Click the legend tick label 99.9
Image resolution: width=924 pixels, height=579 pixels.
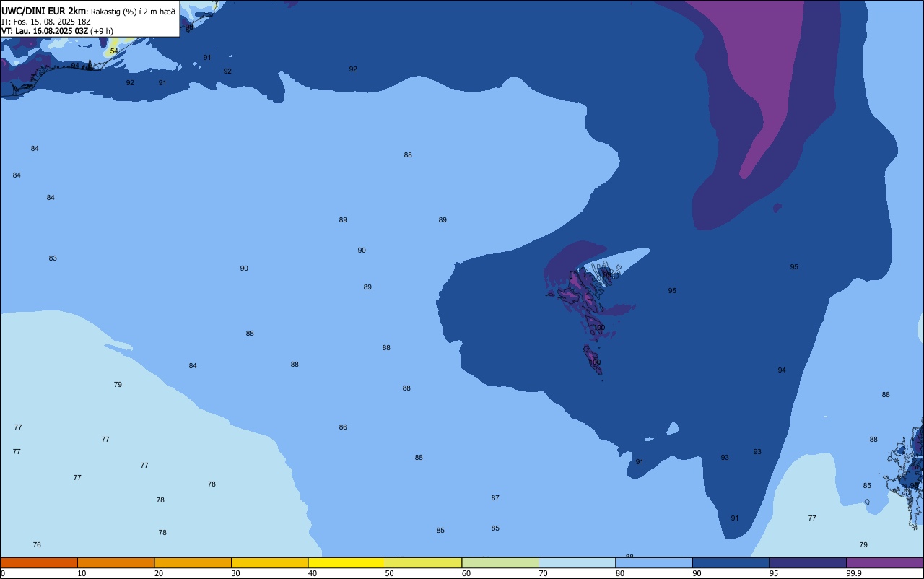[854, 573]
